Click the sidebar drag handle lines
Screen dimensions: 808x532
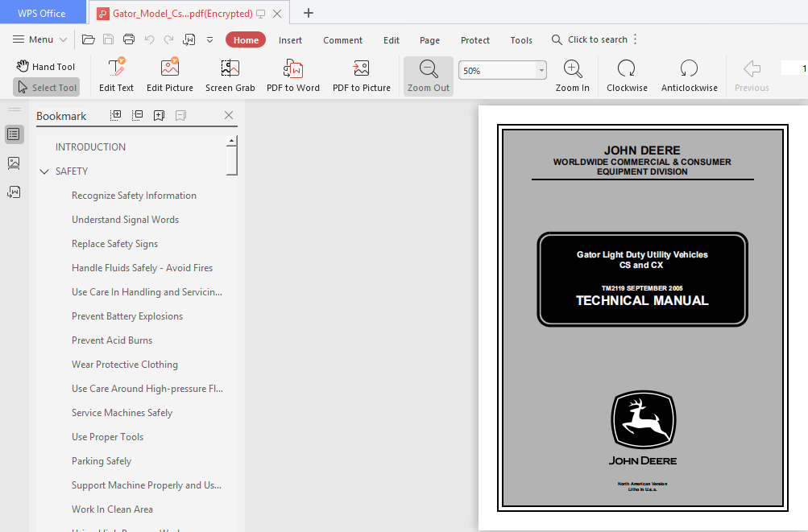[x=15, y=109]
